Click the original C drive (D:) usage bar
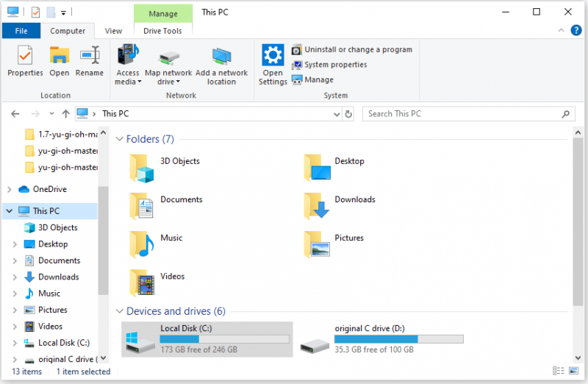This screenshot has width=588, height=384. pos(398,339)
